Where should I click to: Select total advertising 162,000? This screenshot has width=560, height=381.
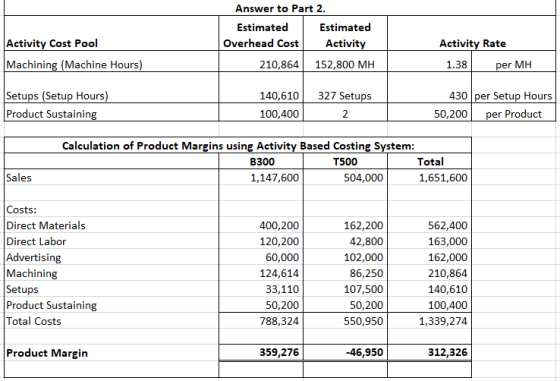coord(430,257)
